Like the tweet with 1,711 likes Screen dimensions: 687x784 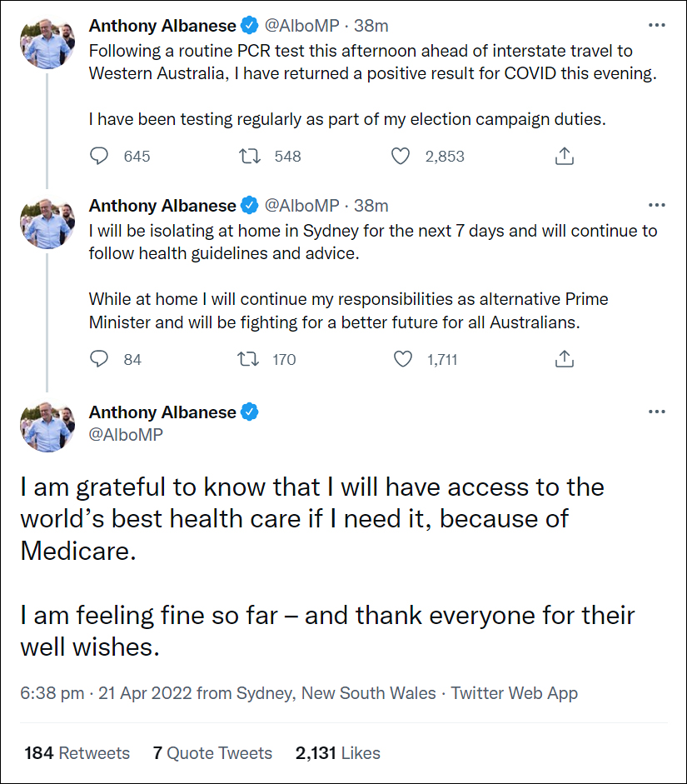tap(403, 359)
